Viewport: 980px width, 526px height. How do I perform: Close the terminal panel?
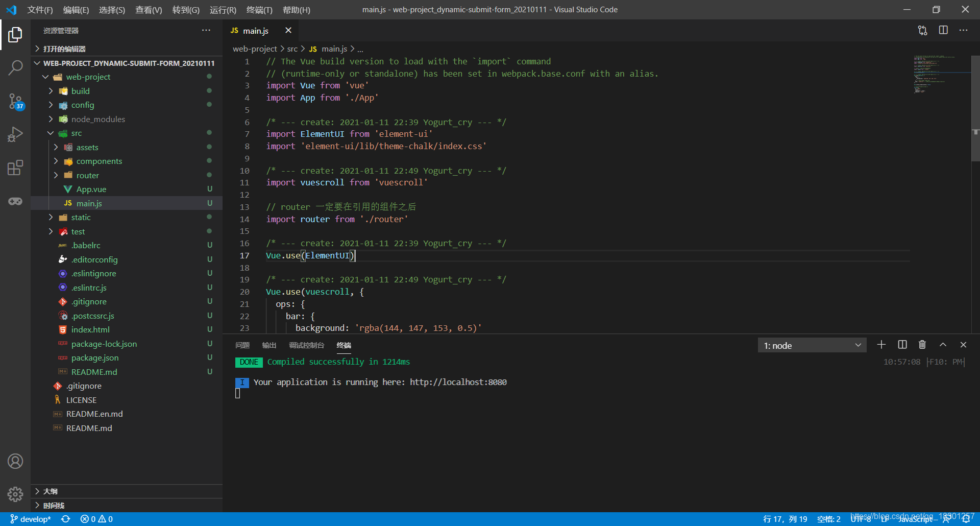point(963,345)
